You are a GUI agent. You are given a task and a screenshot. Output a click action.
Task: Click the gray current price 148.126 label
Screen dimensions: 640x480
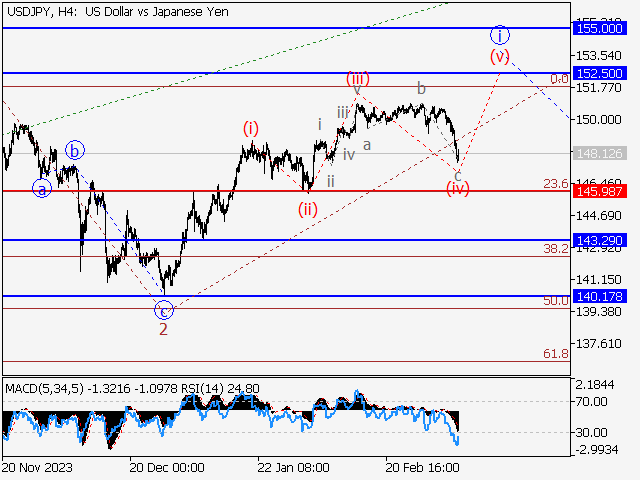pyautogui.click(x=599, y=153)
